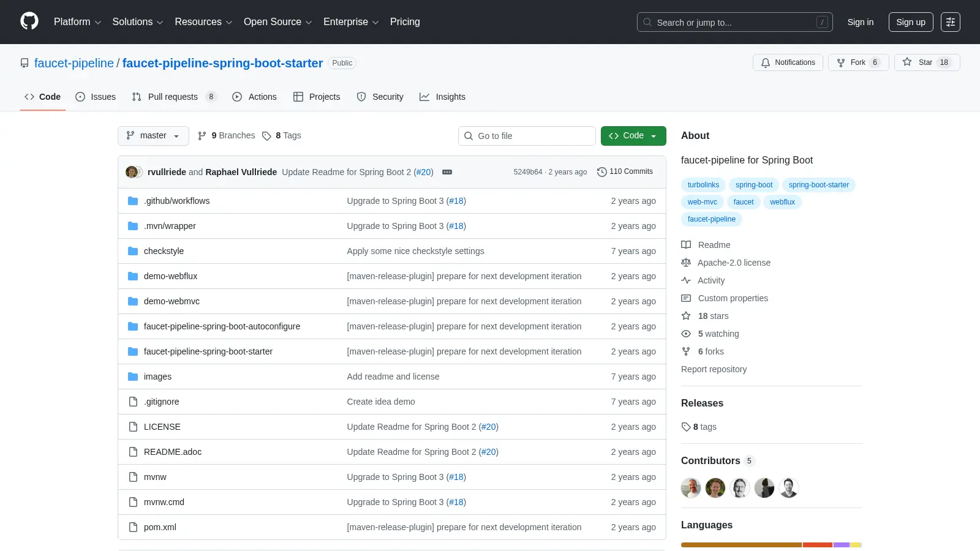Focus the Go to file input
Image resolution: width=980 pixels, height=551 pixels.
tap(527, 136)
